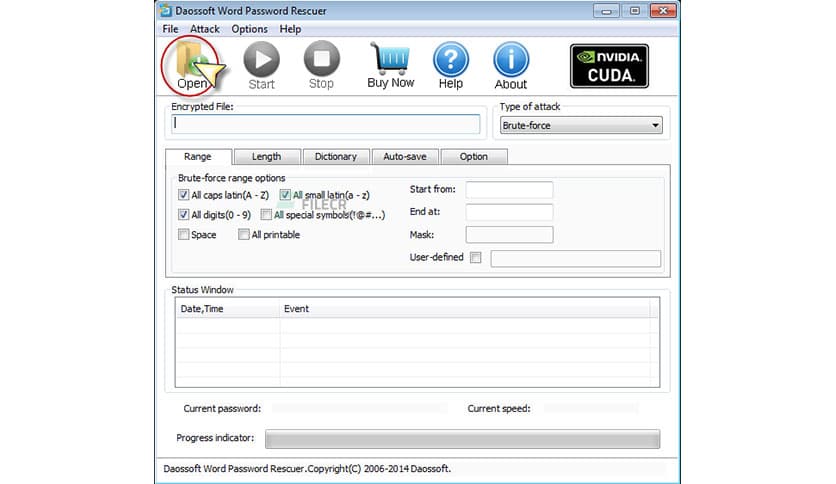Enable All special symbols checkbox
The image size is (836, 484).
266,215
